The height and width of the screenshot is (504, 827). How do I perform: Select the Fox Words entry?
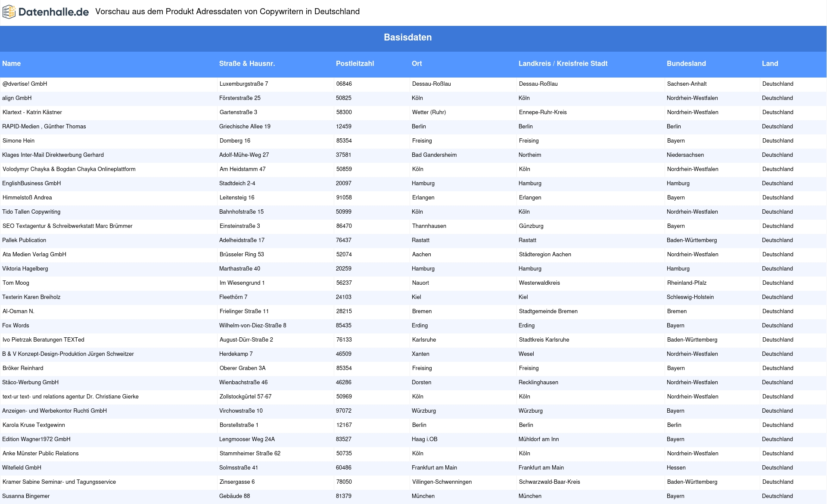point(16,326)
